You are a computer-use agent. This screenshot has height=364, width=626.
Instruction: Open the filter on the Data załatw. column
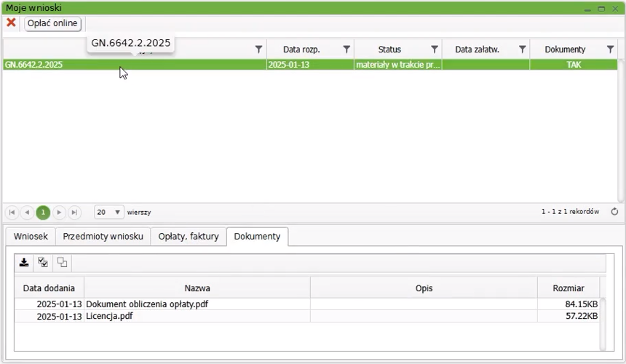coord(522,50)
